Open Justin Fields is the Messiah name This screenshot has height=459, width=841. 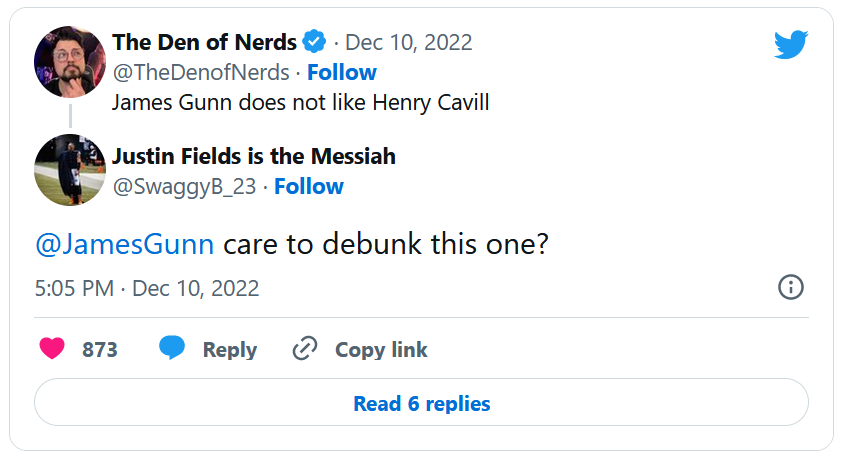254,156
